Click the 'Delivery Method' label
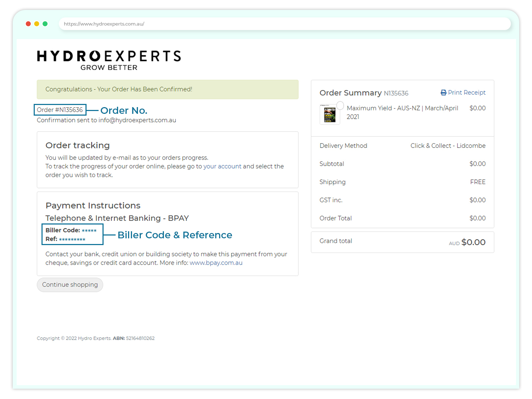This screenshot has height=399, width=532. 343,146
